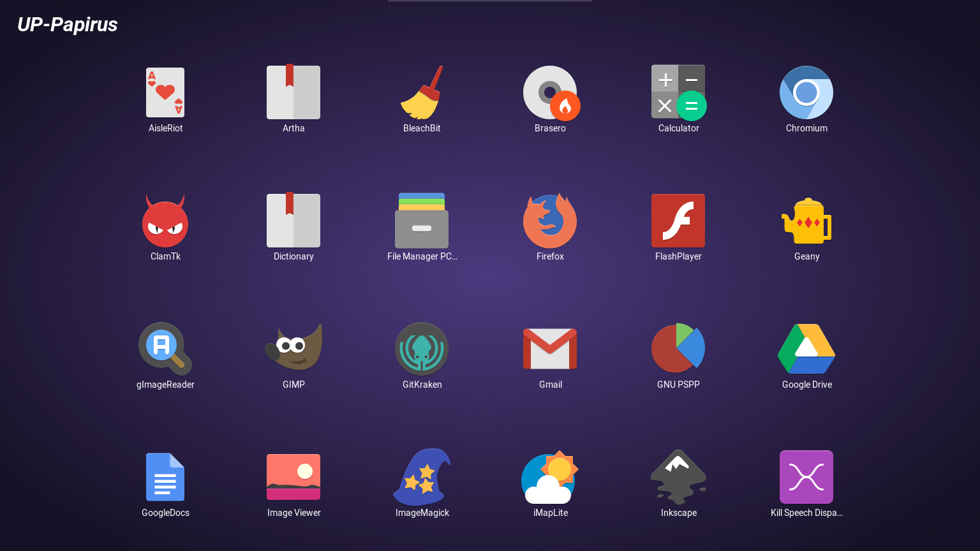Click the "gImageReader" label
This screenshot has height=551, width=980.
click(x=165, y=385)
